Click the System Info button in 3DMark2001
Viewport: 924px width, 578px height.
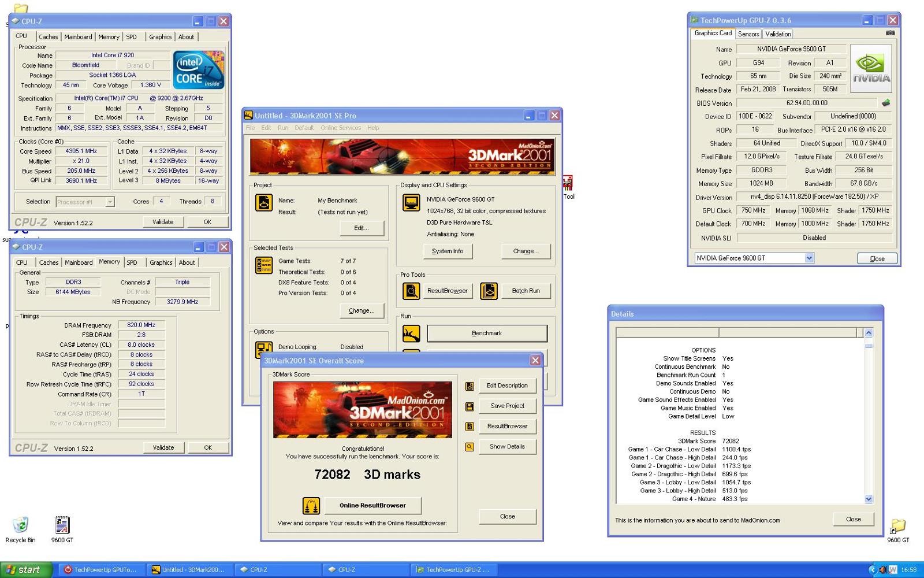[448, 251]
